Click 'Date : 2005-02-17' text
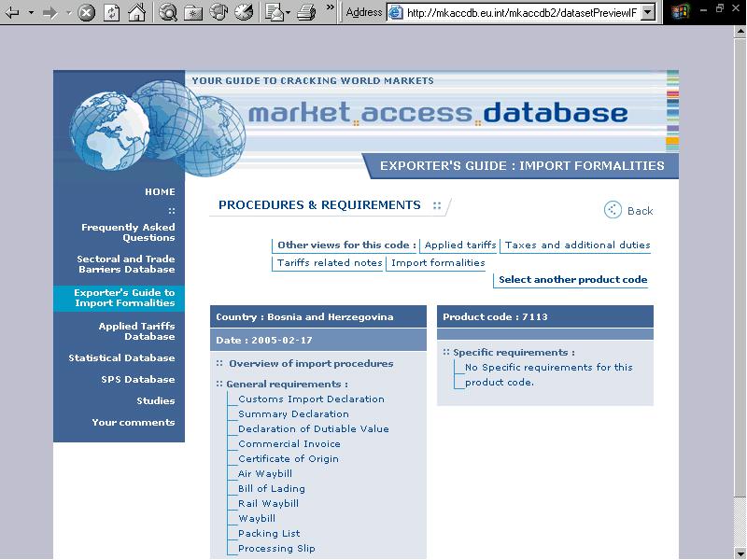 (264, 341)
